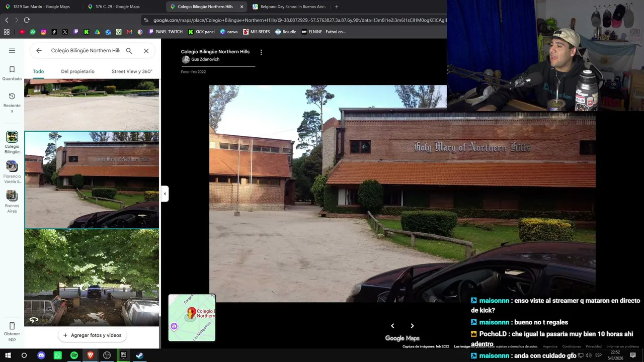Open Epic Games Launcher from the taskbar

pyautogui.click(x=123, y=355)
